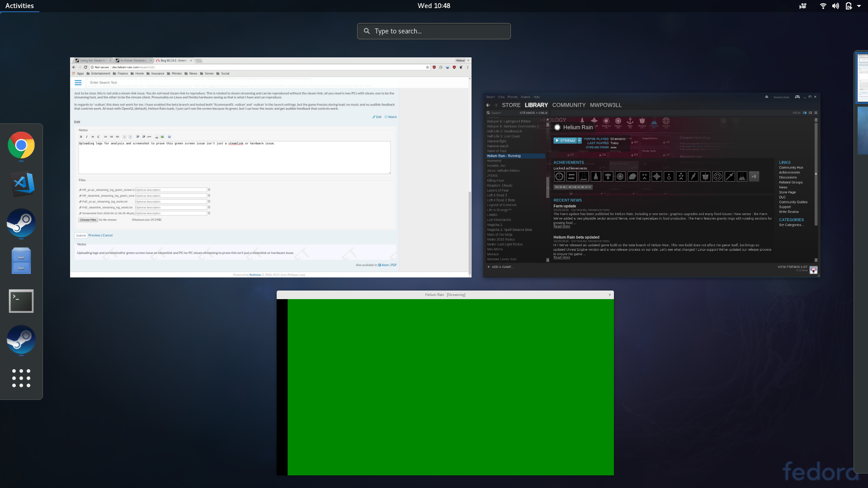Screen dimensions: 868x488
Task: Open Google Chrome from the dock
Action: [x=21, y=145]
